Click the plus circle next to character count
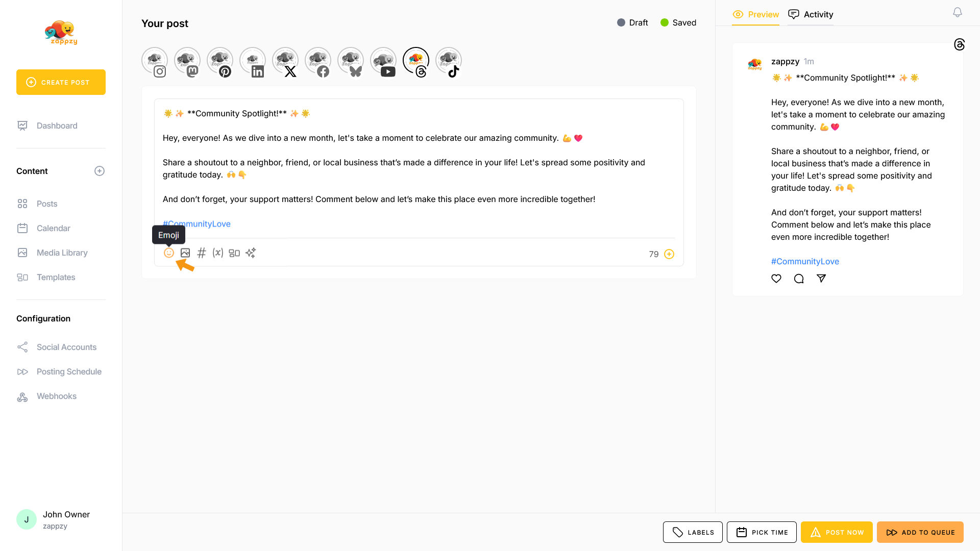Image resolution: width=980 pixels, height=551 pixels. (669, 254)
